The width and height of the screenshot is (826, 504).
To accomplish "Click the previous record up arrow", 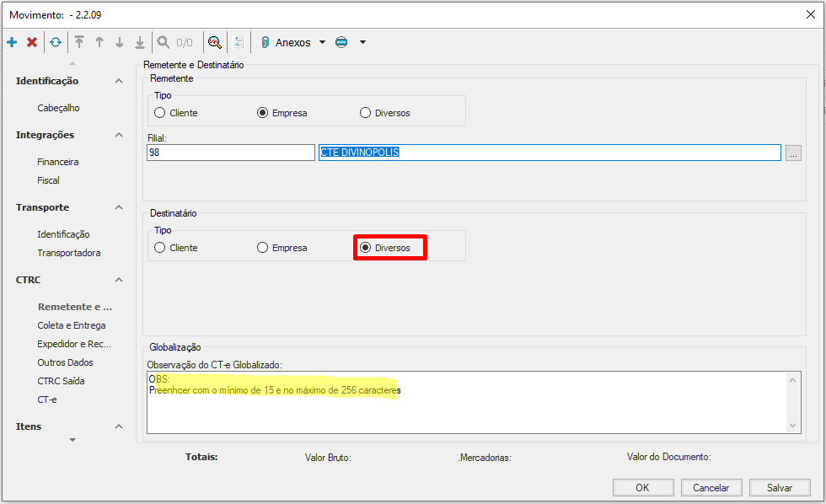I will click(99, 42).
